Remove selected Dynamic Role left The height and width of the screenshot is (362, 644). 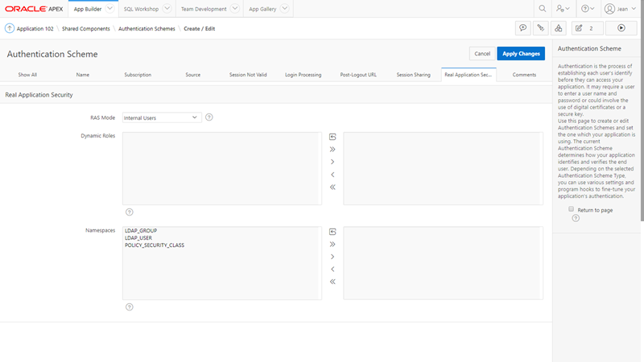(x=332, y=175)
